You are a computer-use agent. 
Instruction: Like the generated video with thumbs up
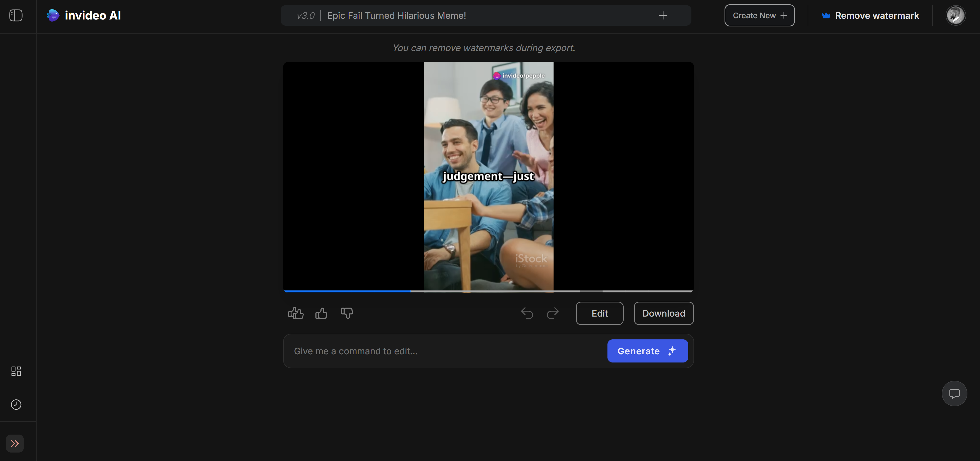[321, 313]
